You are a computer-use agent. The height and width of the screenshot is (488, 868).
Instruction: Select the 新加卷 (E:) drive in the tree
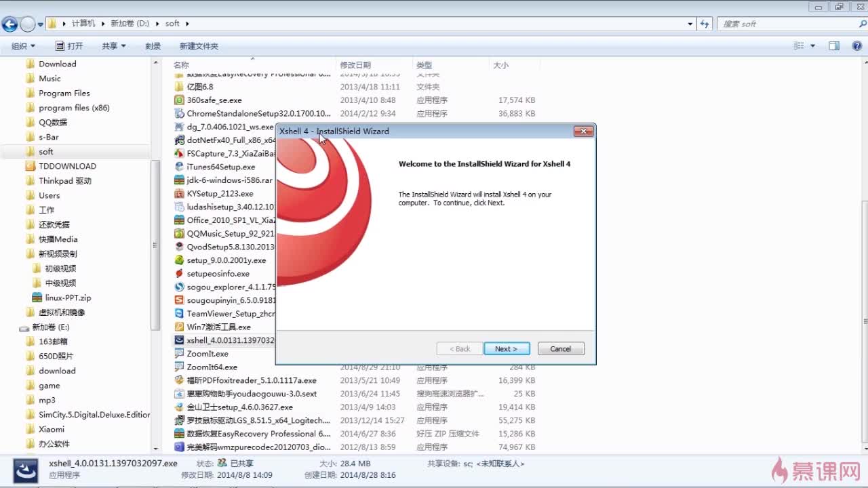(51, 327)
